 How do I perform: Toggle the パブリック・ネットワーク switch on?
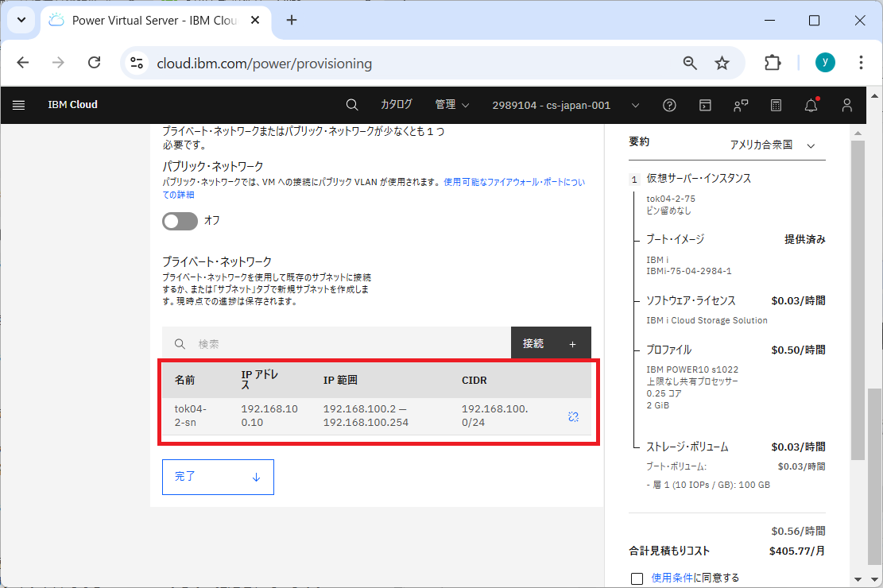[x=180, y=221]
